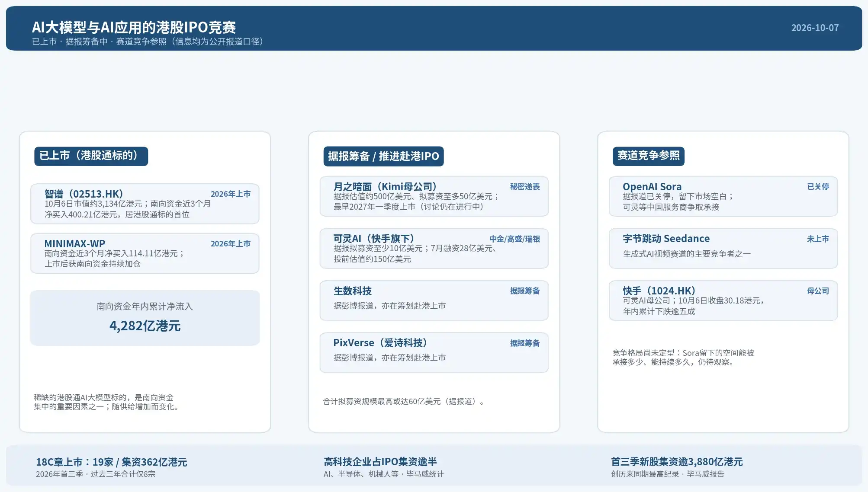The height and width of the screenshot is (492, 868).
Task: Click the 2026年上市 tag on 智谱 card
Action: (231, 194)
